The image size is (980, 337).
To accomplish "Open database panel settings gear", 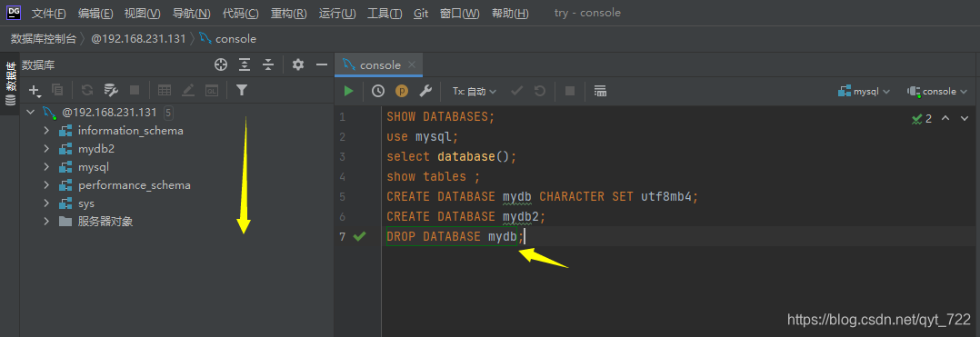I will 298,64.
